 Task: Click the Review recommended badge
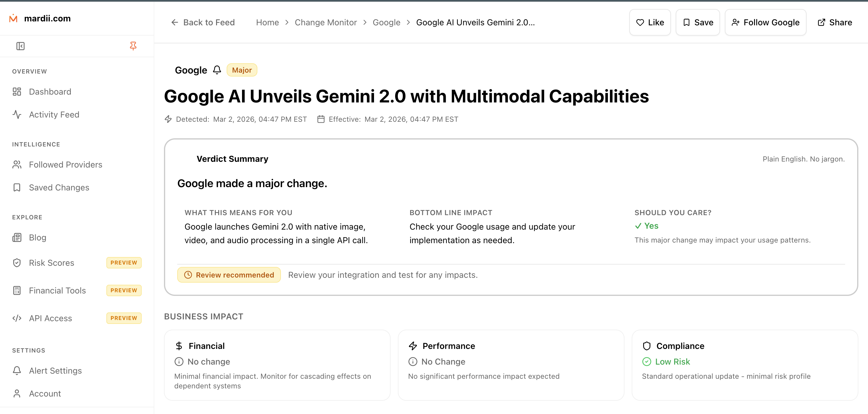[x=229, y=275]
